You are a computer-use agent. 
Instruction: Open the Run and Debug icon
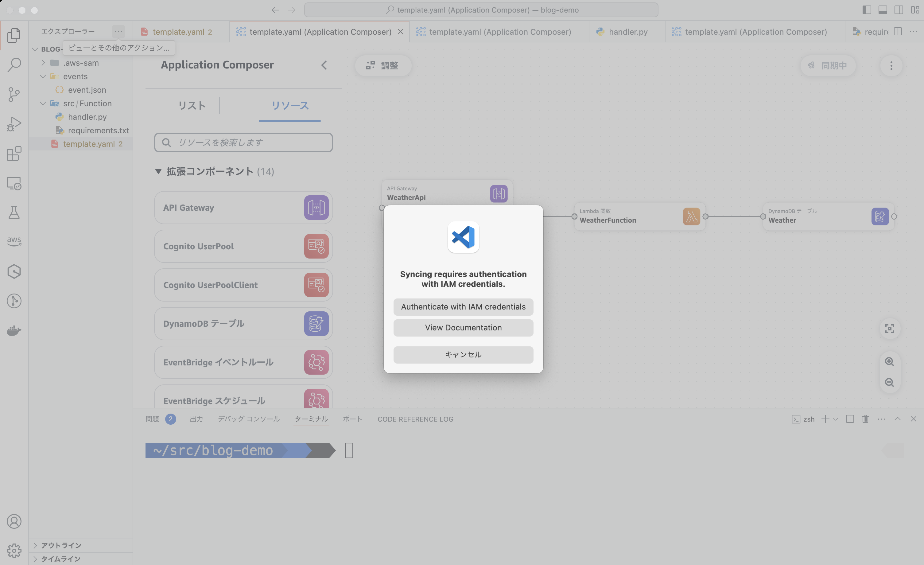click(14, 124)
